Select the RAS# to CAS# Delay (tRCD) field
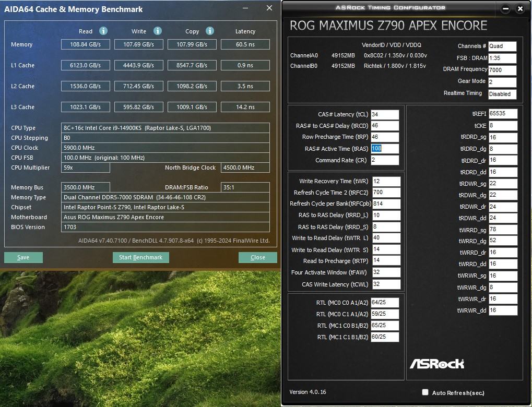Screen dimensions: 532x407 click(385, 125)
